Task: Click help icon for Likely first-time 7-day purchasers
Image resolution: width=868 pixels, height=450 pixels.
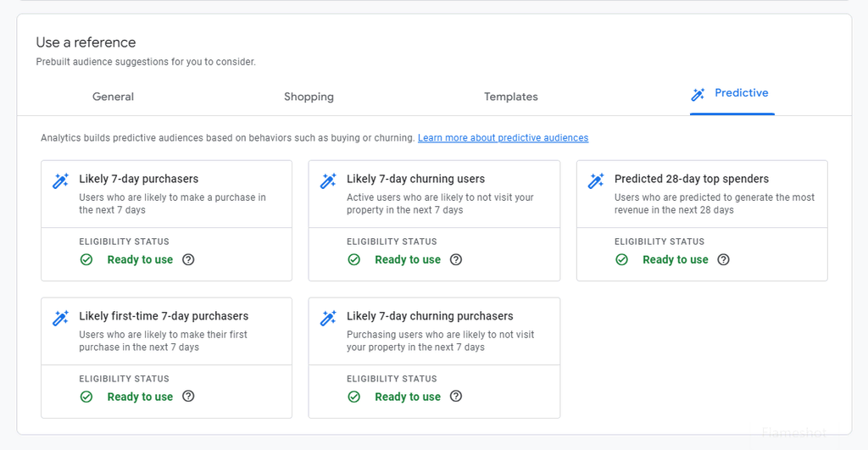Action: pos(188,397)
